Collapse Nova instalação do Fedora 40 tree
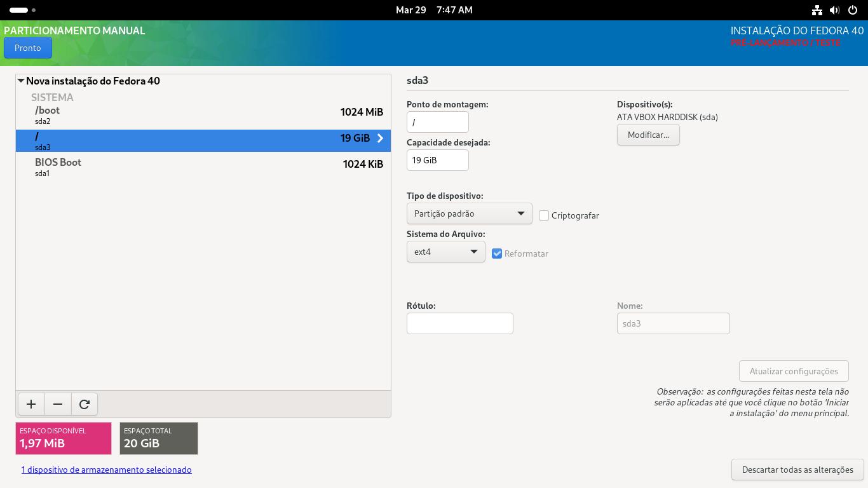Image resolution: width=868 pixels, height=488 pixels. point(21,81)
